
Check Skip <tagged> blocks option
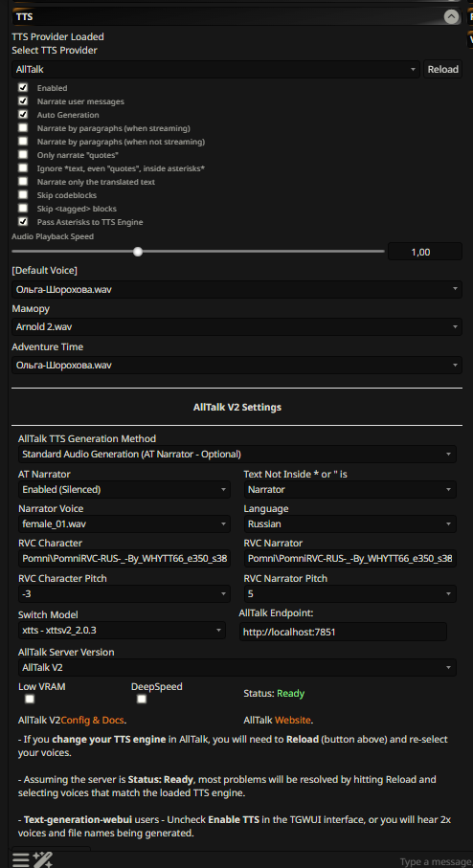tap(23, 209)
